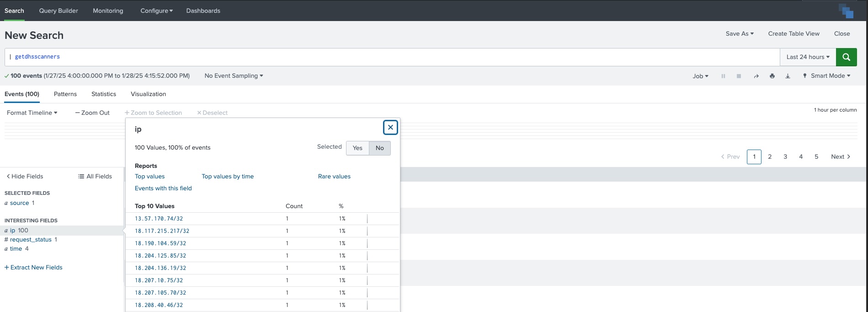Go to results page 3

785,157
